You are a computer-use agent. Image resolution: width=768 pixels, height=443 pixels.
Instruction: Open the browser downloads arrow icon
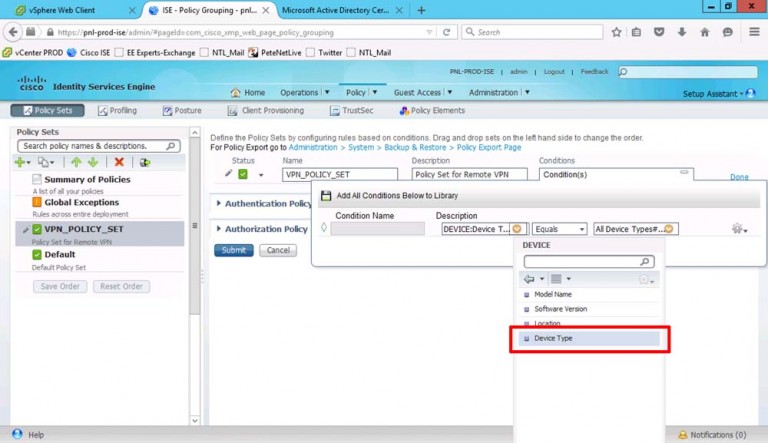682,32
